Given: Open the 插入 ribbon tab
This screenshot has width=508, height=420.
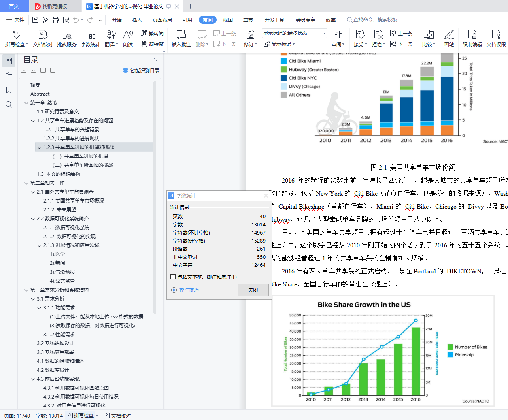Looking at the screenshot, I should click(137, 20).
